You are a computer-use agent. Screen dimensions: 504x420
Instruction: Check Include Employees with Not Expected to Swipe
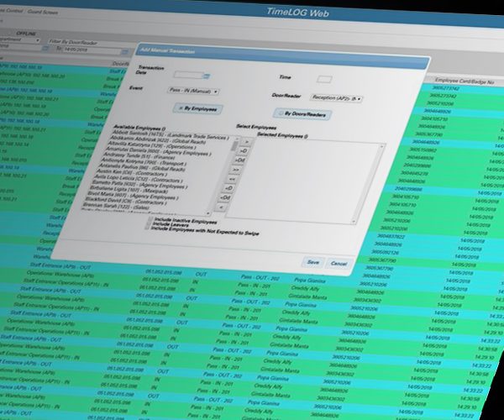[147, 229]
